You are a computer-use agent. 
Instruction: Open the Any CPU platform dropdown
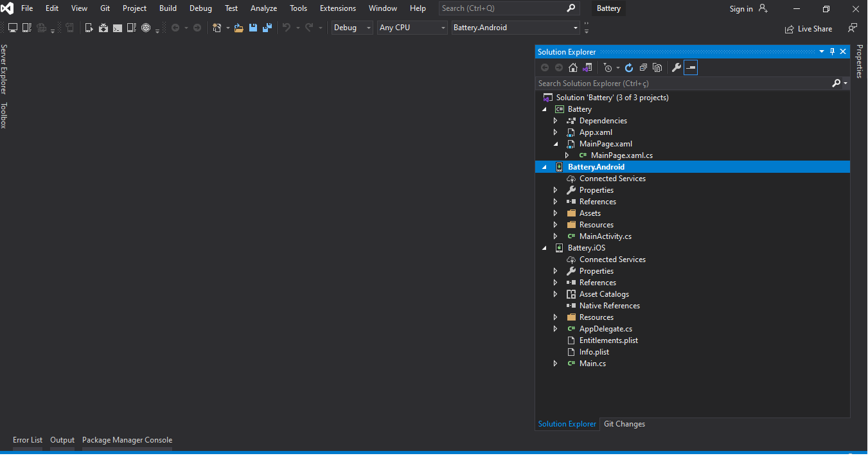412,28
